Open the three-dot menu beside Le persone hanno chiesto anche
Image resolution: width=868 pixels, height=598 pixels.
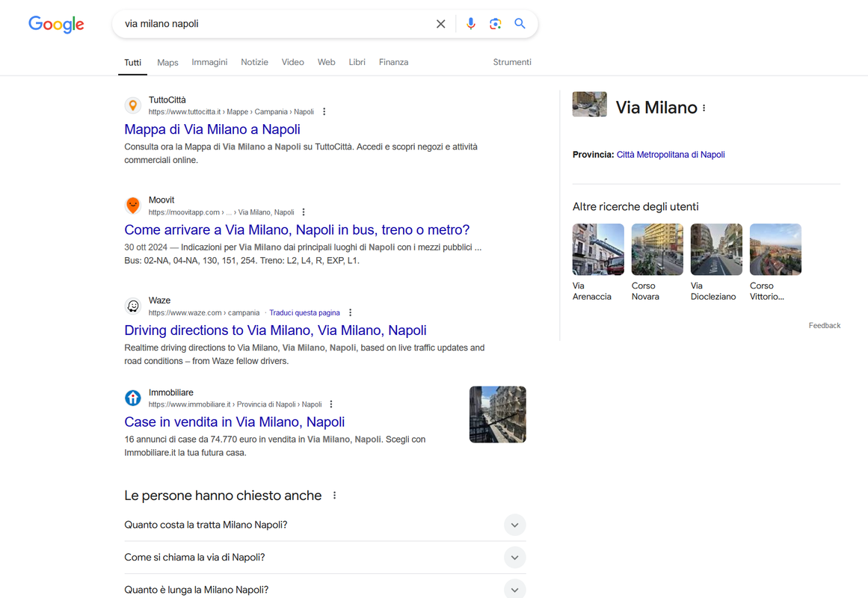pyautogui.click(x=334, y=496)
